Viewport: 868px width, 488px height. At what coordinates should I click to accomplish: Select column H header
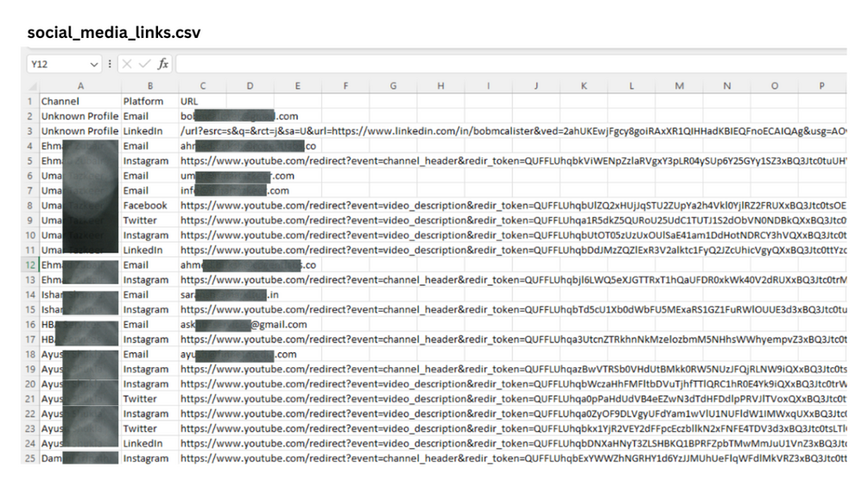coord(440,86)
